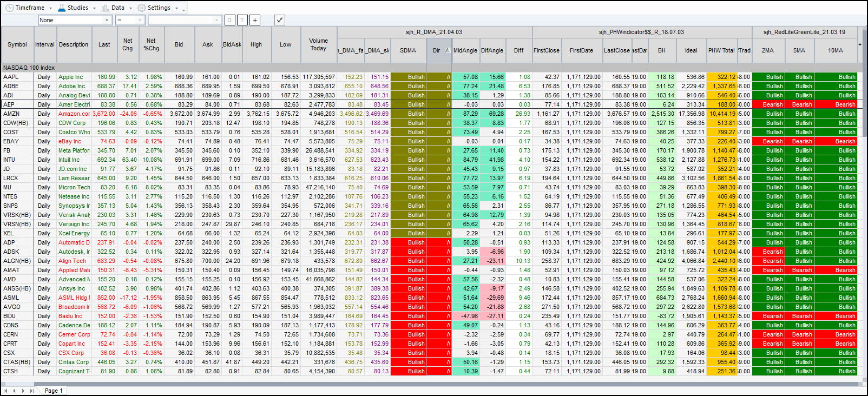Screen dimensions: 868x396
Task: Click the plus icon at right of header
Action: point(860,44)
